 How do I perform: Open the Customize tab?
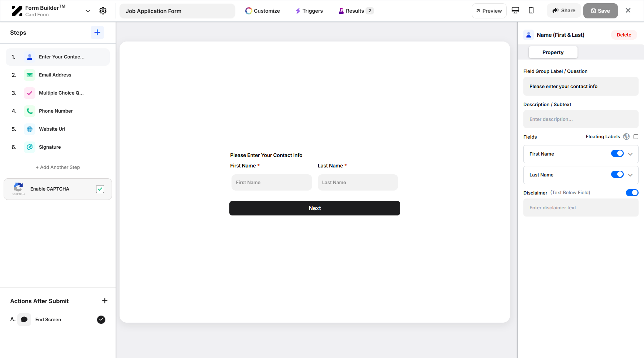pyautogui.click(x=263, y=11)
